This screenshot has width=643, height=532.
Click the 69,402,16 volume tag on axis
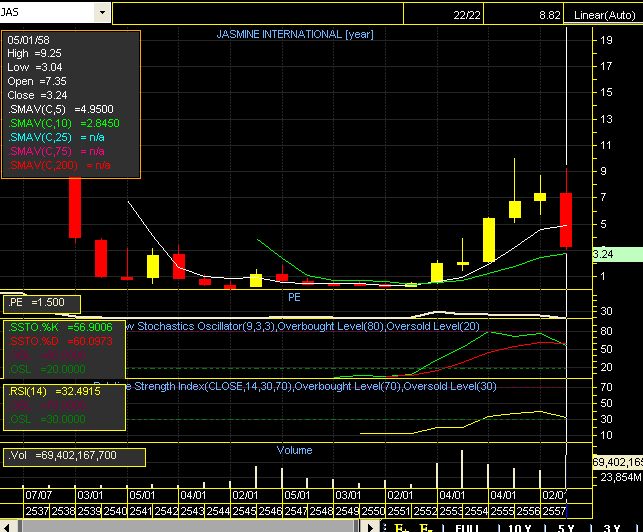(x=618, y=462)
